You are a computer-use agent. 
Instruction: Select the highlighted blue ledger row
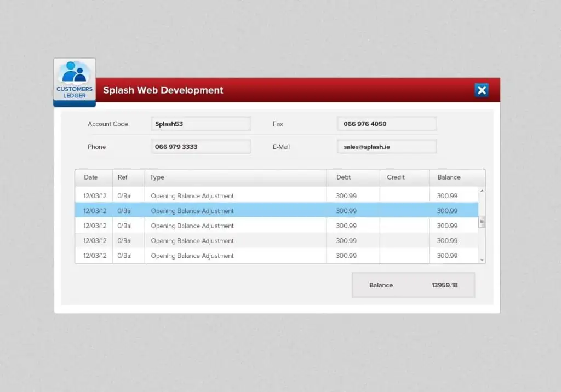pyautogui.click(x=277, y=211)
